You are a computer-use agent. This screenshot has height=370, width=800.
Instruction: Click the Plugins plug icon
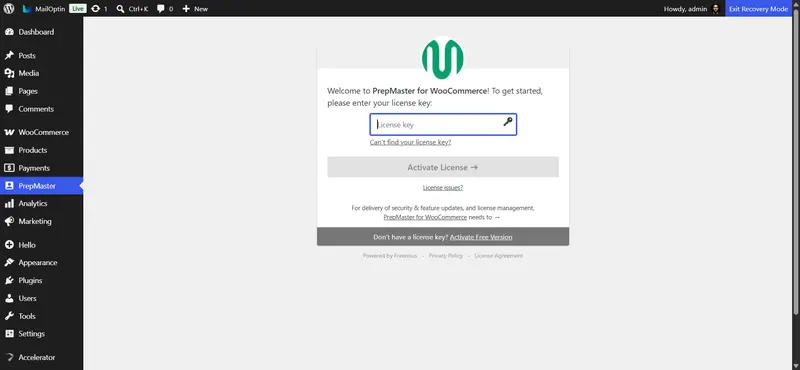(x=9, y=280)
